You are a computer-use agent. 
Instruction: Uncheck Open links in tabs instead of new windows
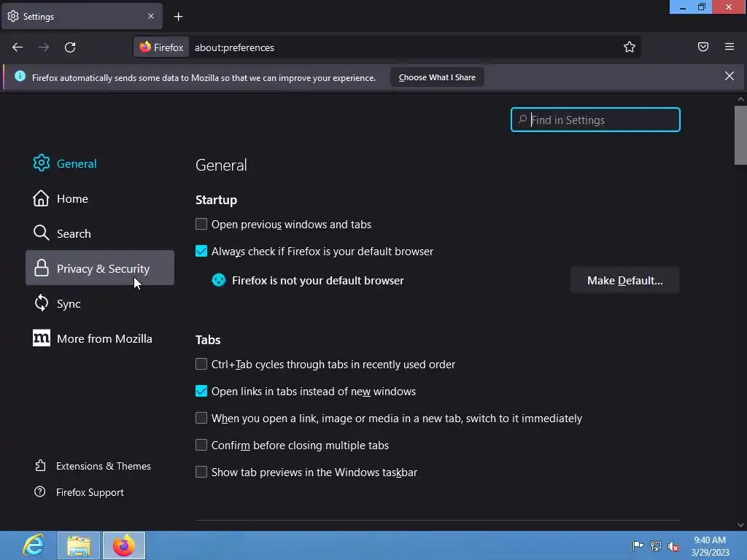(x=201, y=391)
